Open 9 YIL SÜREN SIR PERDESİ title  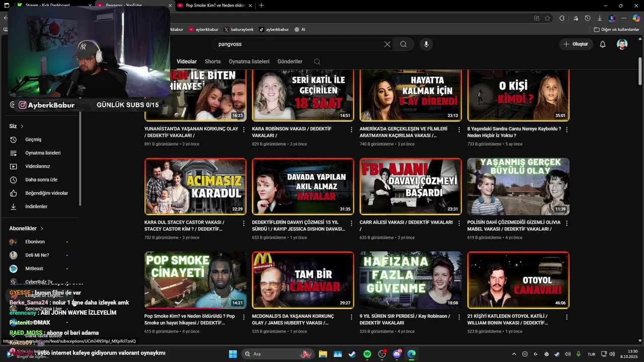(x=405, y=319)
